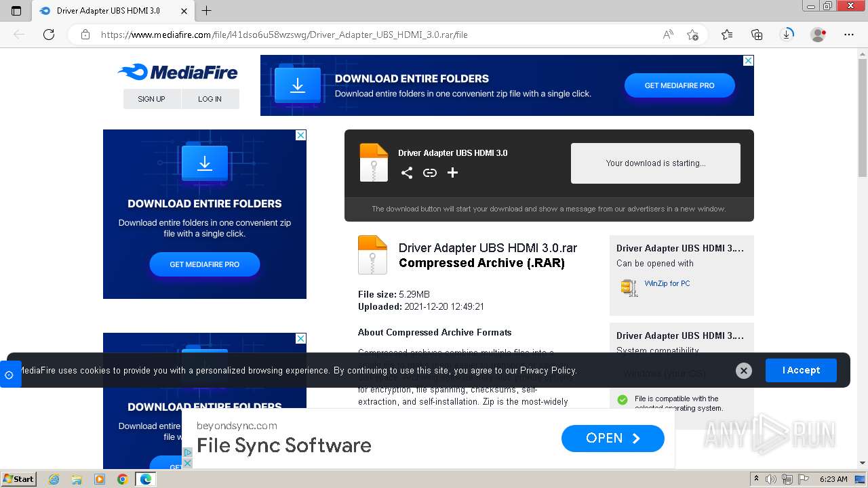Open File Explorer from taskbar

(77, 479)
